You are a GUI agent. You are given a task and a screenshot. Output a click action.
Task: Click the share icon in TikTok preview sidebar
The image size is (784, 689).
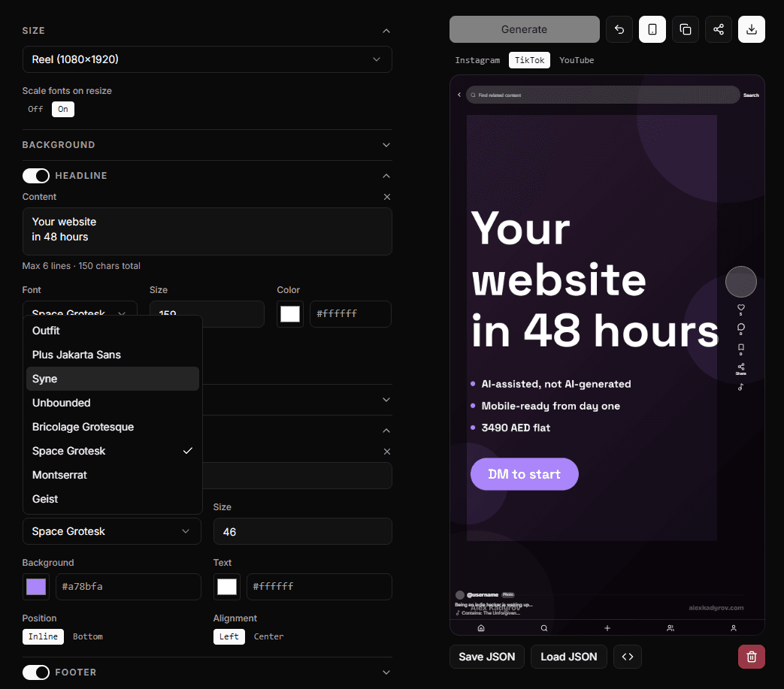point(740,367)
